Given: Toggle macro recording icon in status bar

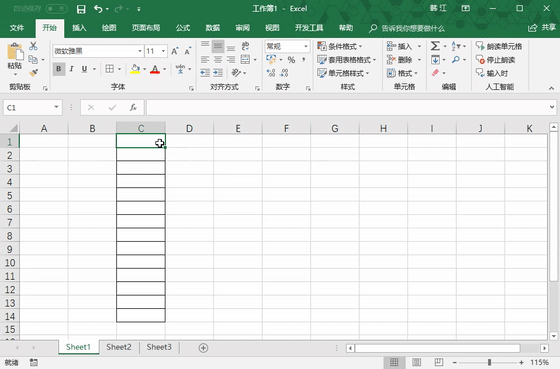Looking at the screenshot, I should tap(34, 363).
